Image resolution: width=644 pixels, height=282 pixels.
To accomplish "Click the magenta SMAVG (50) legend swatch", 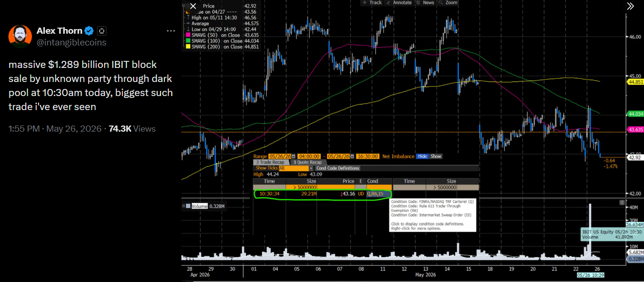I will 187,35.
